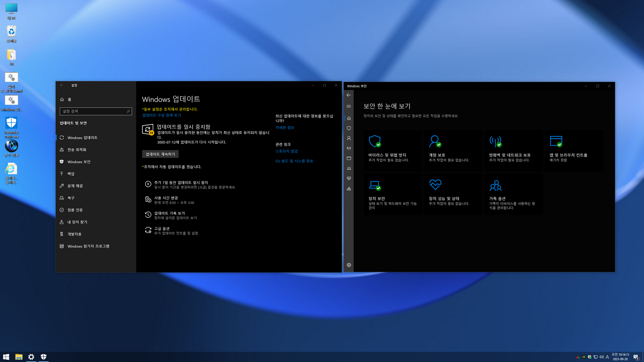The width and height of the screenshot is (644, 362).
Task: Open 전송 최적화 in Settings sidebar
Action: 96,150
